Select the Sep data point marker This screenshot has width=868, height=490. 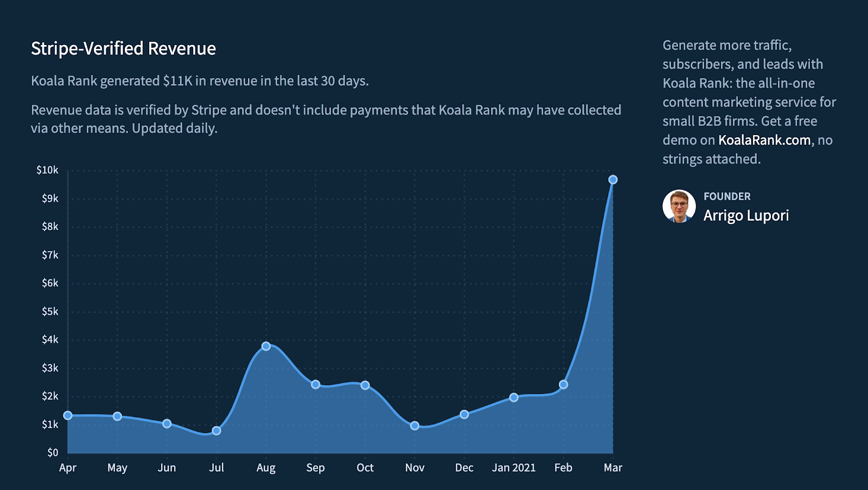[316, 385]
